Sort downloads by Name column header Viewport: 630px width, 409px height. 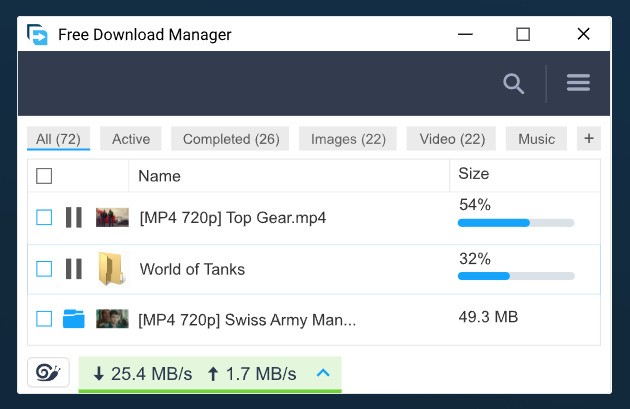click(159, 176)
